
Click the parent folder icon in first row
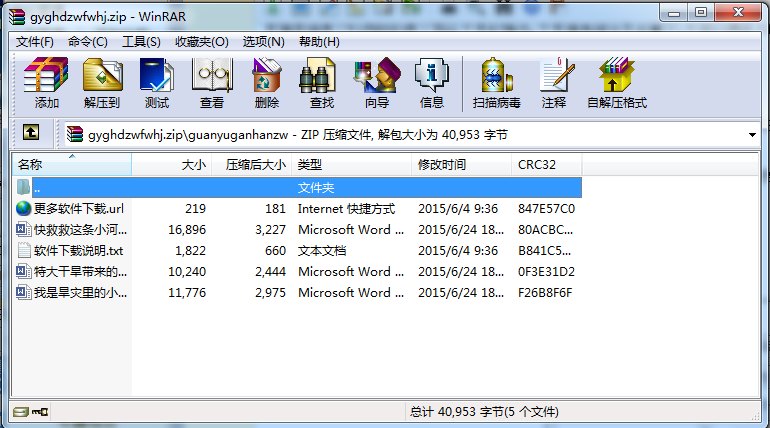click(24, 187)
